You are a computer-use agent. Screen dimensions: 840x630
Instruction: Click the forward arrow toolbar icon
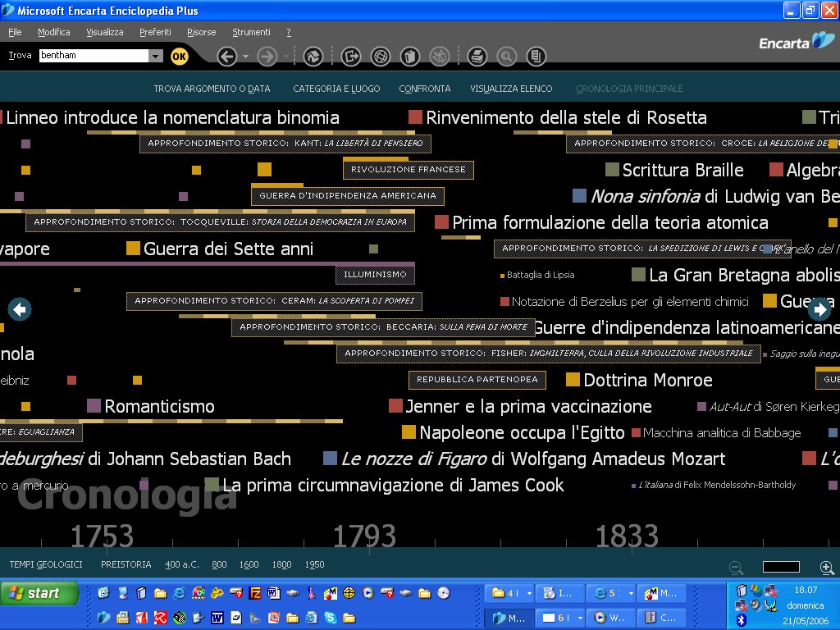(267, 57)
